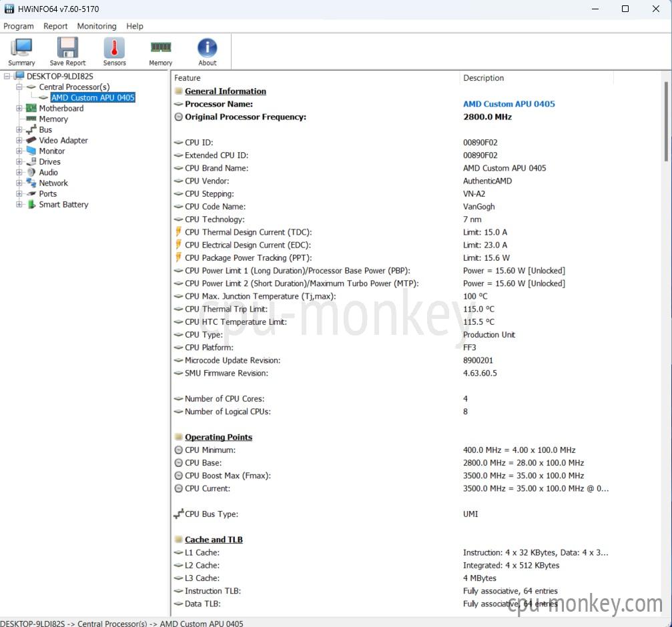Expand the Video Adapter tree node
This screenshot has width=672, height=627.
(x=19, y=140)
